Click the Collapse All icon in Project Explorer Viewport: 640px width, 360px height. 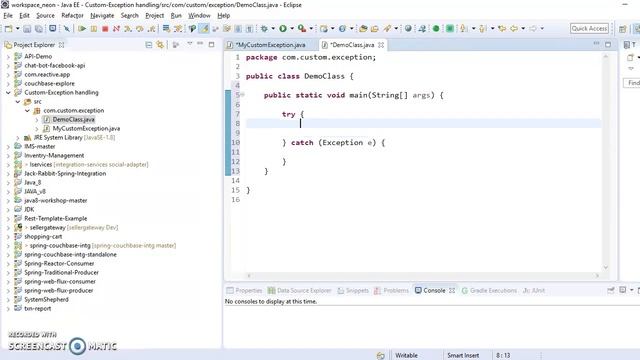point(149,45)
